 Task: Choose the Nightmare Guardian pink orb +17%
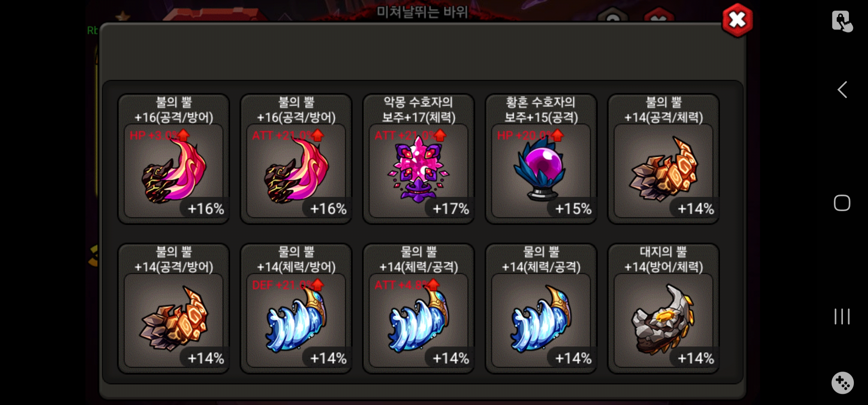[x=419, y=159]
